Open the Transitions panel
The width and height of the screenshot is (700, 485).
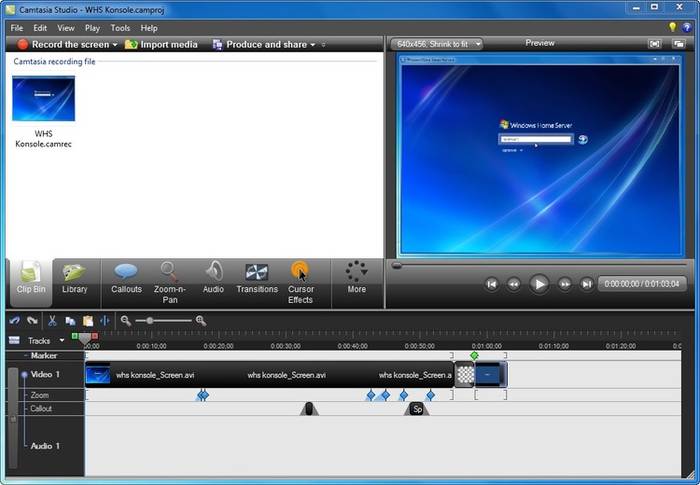click(257, 278)
